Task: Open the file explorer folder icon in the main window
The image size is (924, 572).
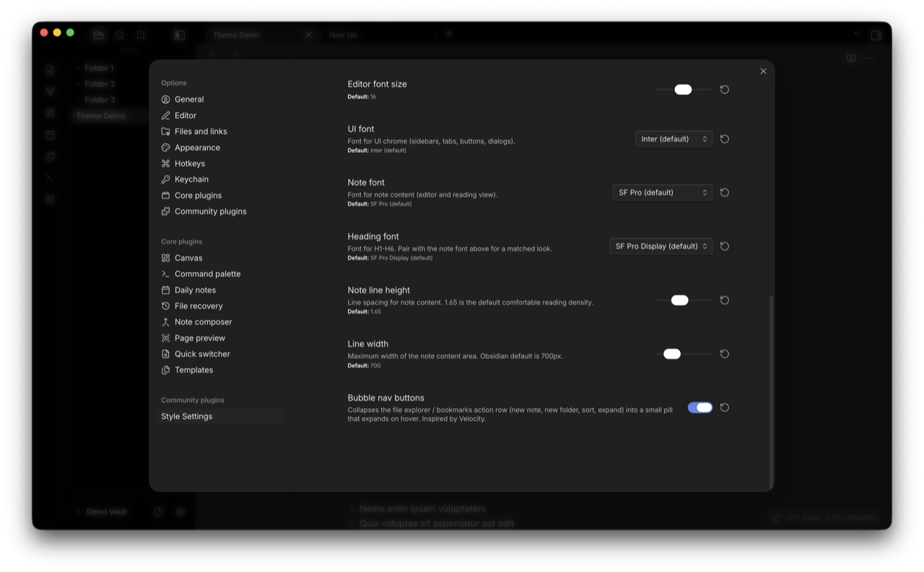Action: coord(98,35)
